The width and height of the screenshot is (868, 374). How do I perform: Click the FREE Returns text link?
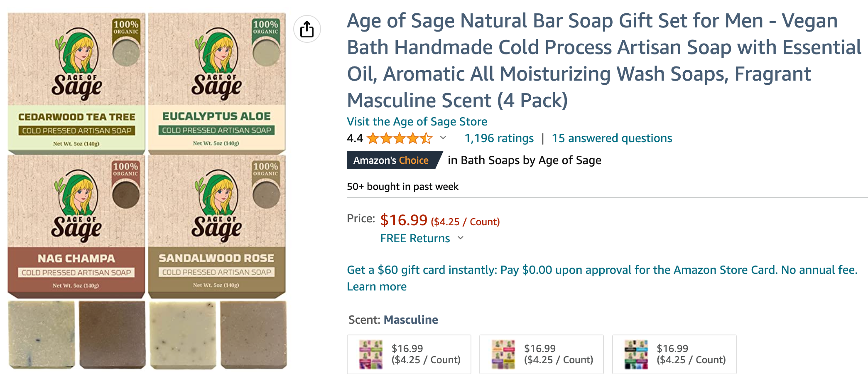415,239
